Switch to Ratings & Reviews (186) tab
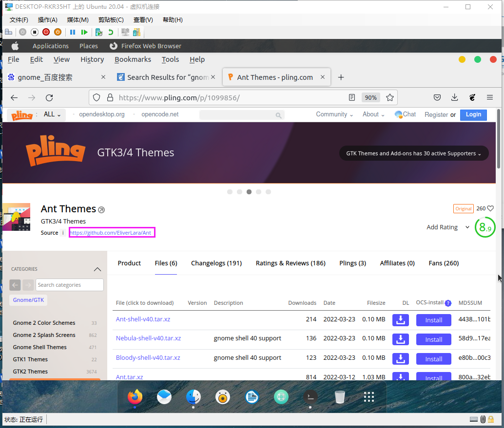The height and width of the screenshot is (428, 504). click(291, 263)
